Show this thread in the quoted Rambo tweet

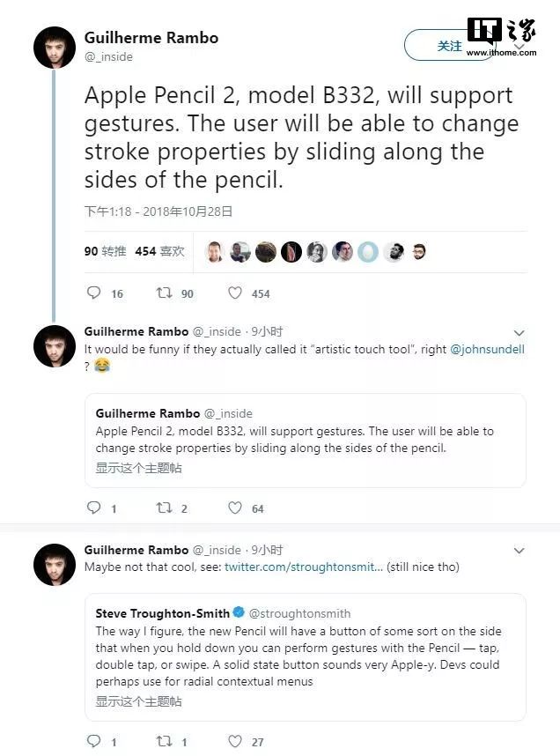click(138, 468)
